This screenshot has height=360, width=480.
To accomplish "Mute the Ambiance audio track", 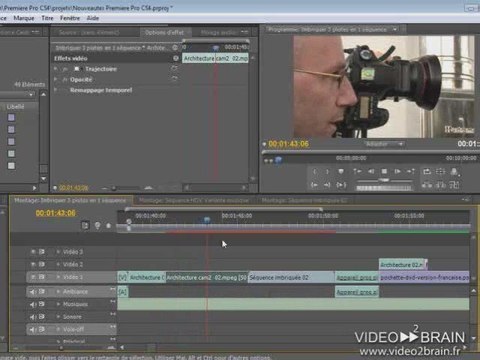I will (x=33, y=292).
